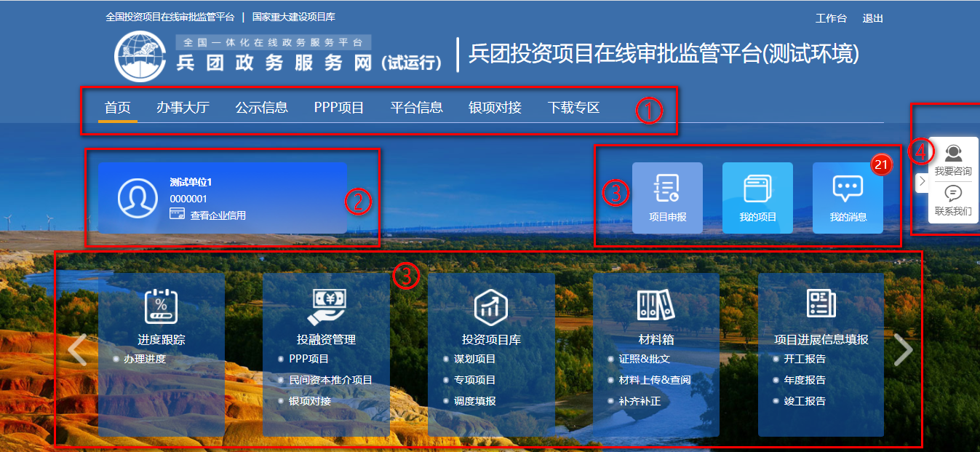This screenshot has height=452, width=980.
Task: Switch to the 办事大厅 tab
Action: point(183,108)
